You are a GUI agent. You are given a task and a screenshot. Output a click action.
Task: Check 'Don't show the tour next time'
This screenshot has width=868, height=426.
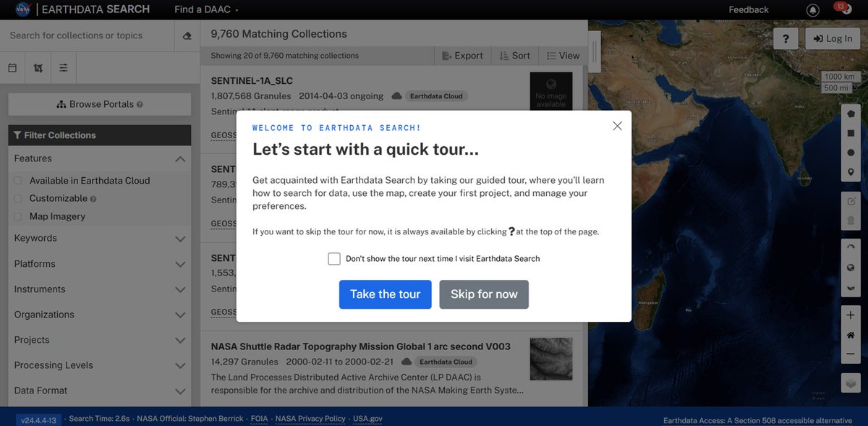pyautogui.click(x=334, y=258)
